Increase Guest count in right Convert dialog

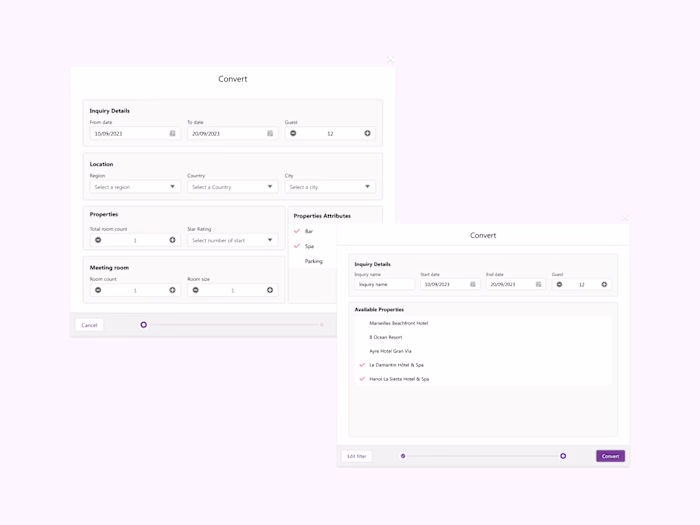click(604, 284)
